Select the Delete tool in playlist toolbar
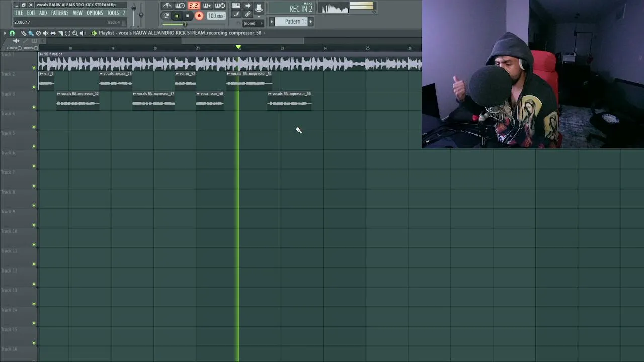644x362 pixels. (38, 33)
